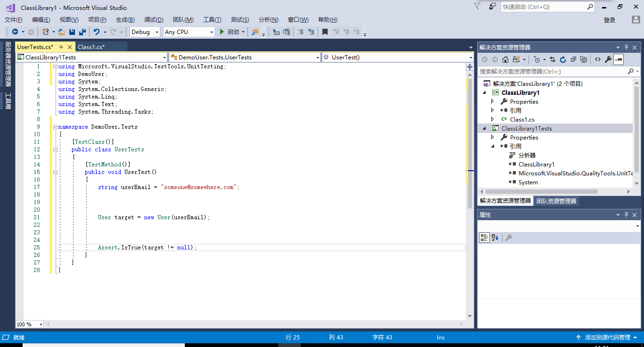Switch to the Class1.cs tab
Image resolution: width=644 pixels, height=347 pixels.
point(91,47)
